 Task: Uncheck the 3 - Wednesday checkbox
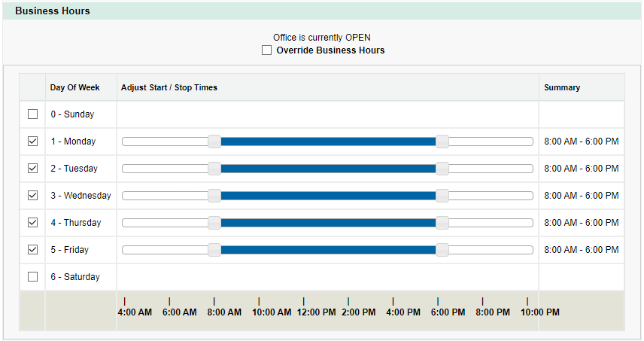point(32,195)
